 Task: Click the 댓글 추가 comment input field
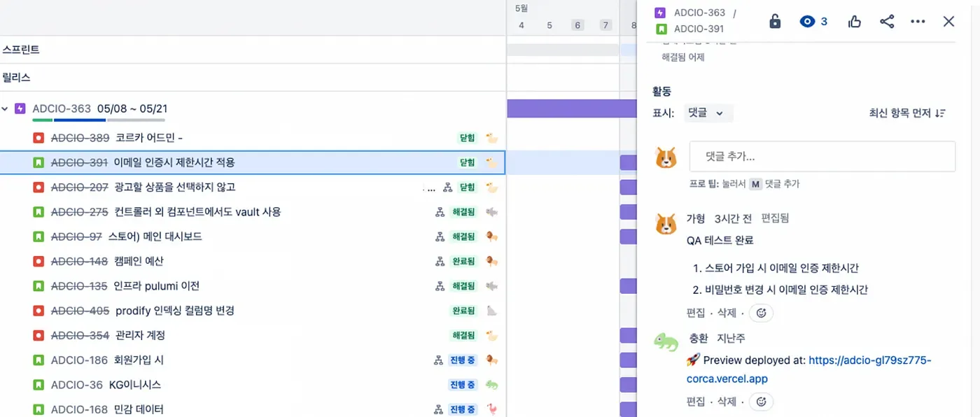point(822,157)
